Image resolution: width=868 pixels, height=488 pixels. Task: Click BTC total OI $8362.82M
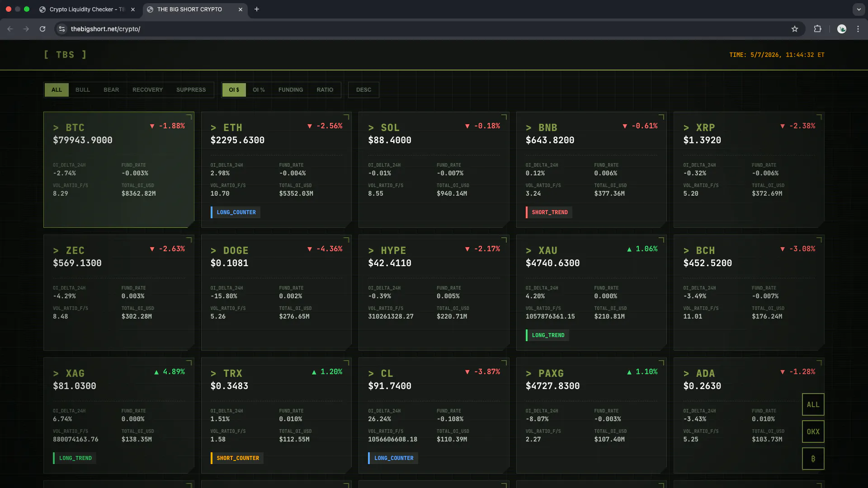tap(138, 193)
